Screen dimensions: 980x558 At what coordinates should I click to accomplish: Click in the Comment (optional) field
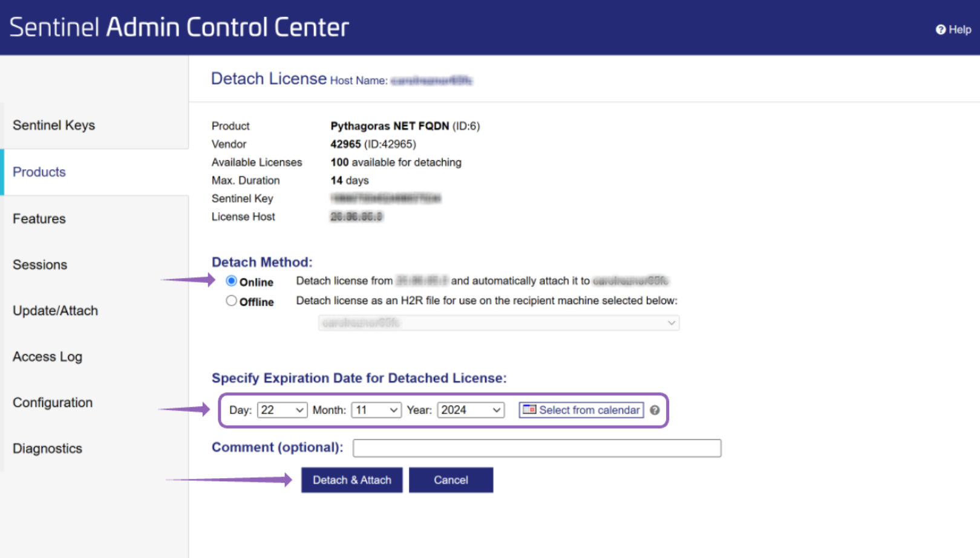[537, 448]
